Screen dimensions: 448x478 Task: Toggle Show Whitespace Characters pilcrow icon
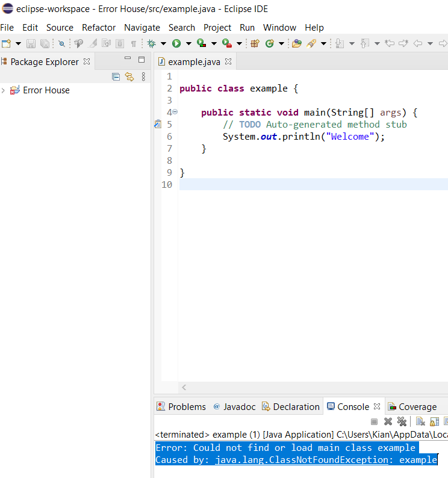134,43
